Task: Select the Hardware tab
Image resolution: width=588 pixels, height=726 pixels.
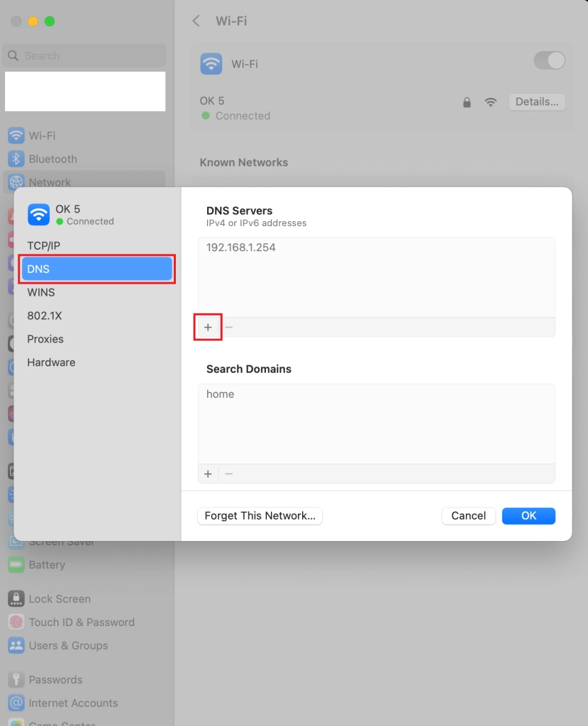Action: point(51,362)
